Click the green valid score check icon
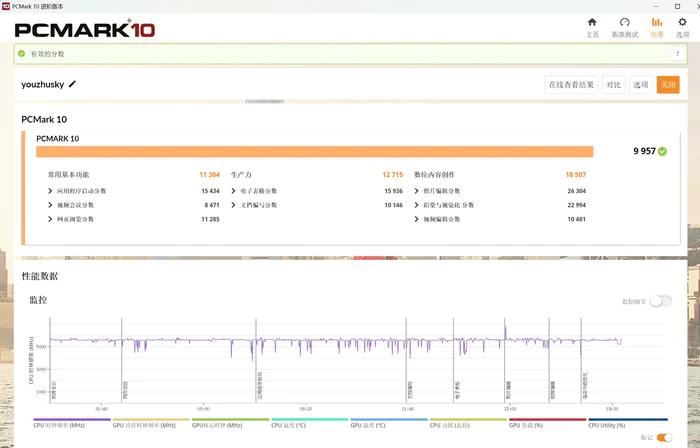 tap(21, 54)
